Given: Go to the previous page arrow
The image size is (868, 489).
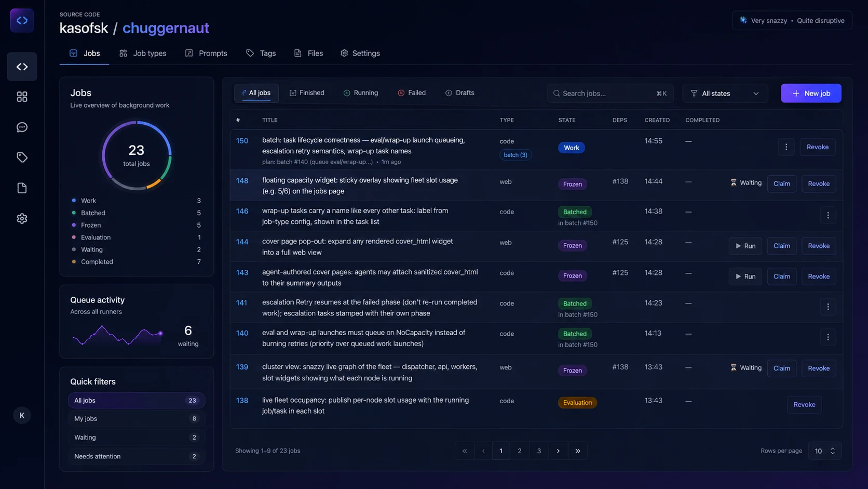Looking at the screenshot, I should (483, 451).
